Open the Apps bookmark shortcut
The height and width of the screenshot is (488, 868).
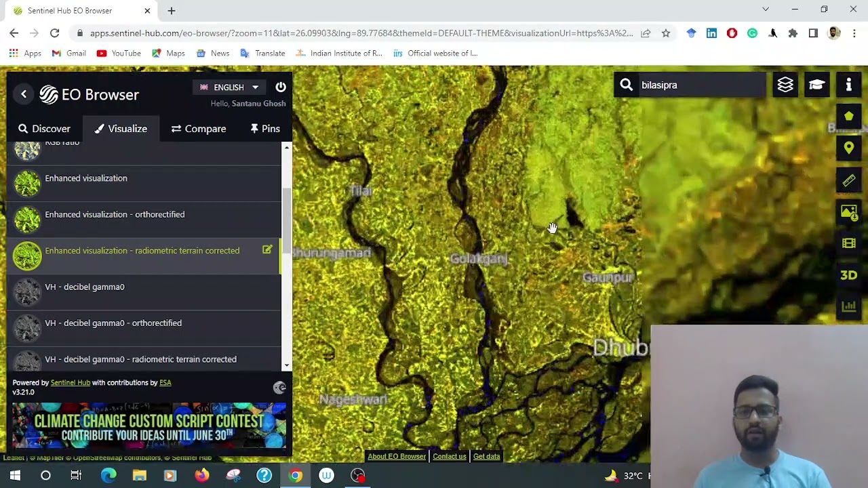(x=25, y=53)
